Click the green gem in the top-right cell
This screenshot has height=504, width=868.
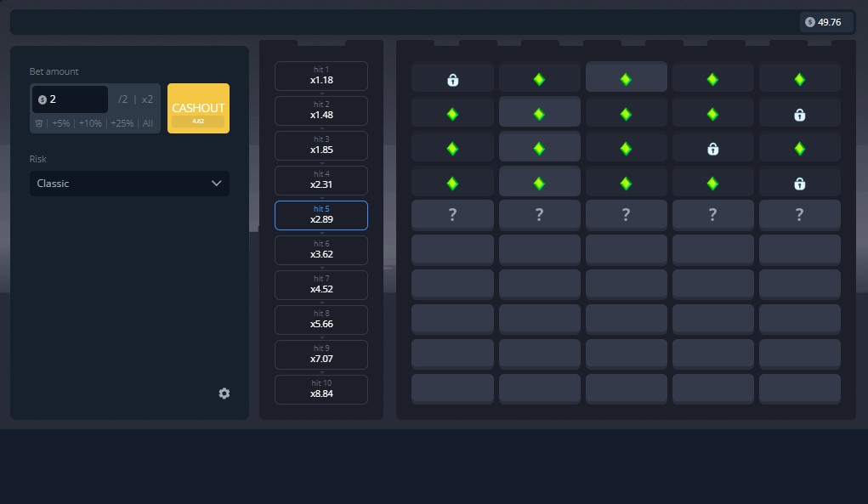click(x=799, y=79)
